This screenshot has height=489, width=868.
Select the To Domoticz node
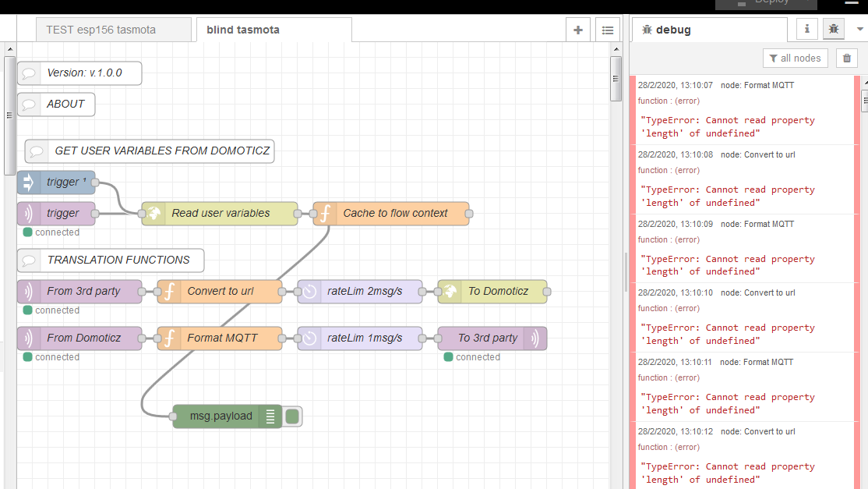pos(492,289)
